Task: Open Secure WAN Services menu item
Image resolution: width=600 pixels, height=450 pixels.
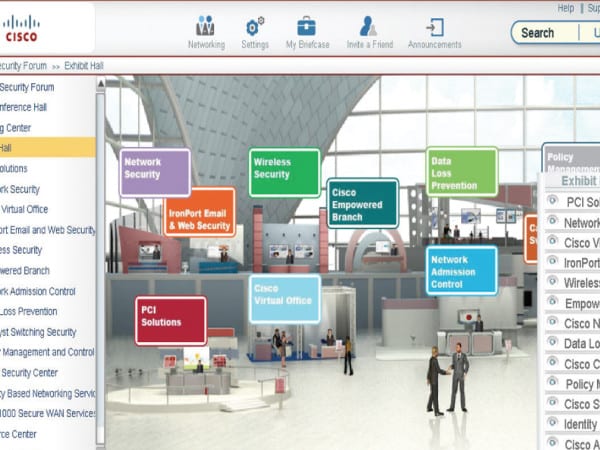Action: [47, 413]
